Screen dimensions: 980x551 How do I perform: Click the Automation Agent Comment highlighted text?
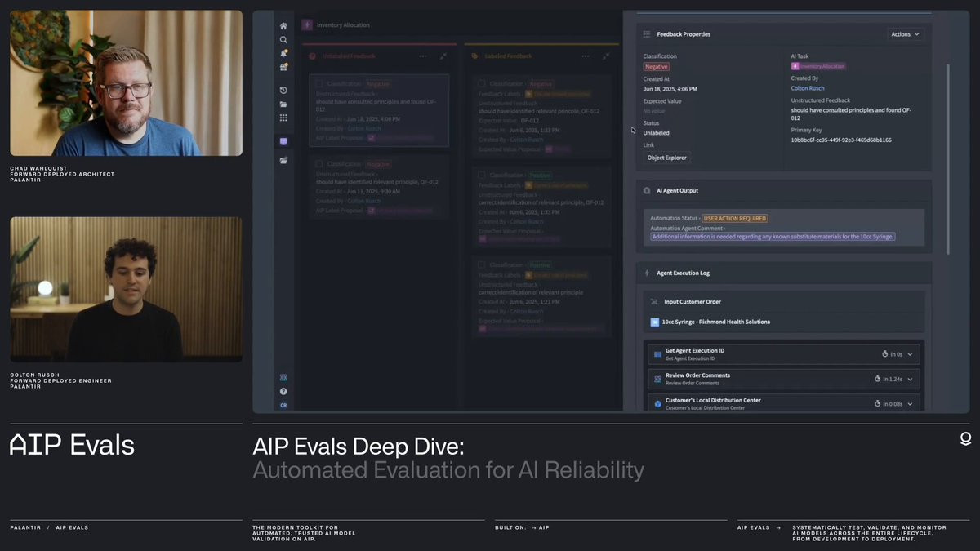click(x=773, y=237)
